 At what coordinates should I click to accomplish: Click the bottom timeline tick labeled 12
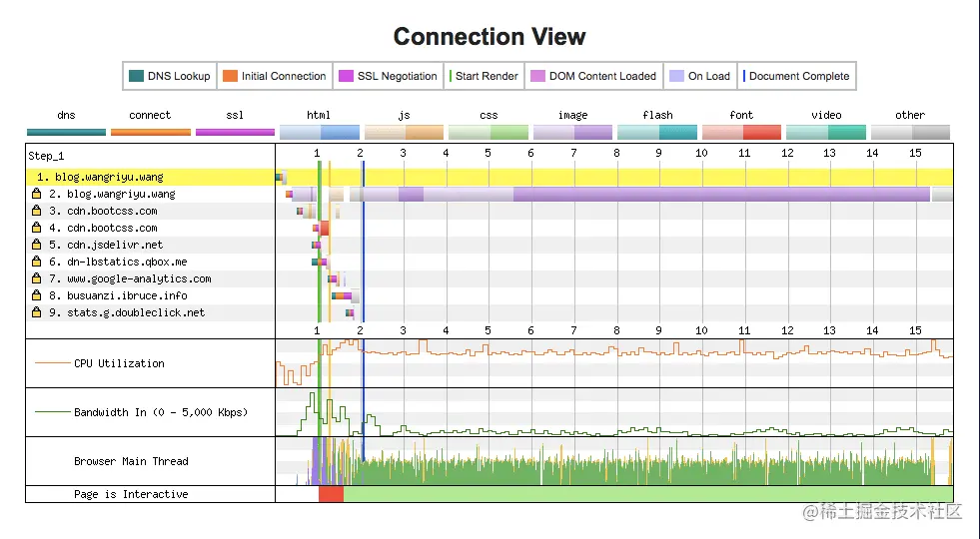(x=787, y=330)
